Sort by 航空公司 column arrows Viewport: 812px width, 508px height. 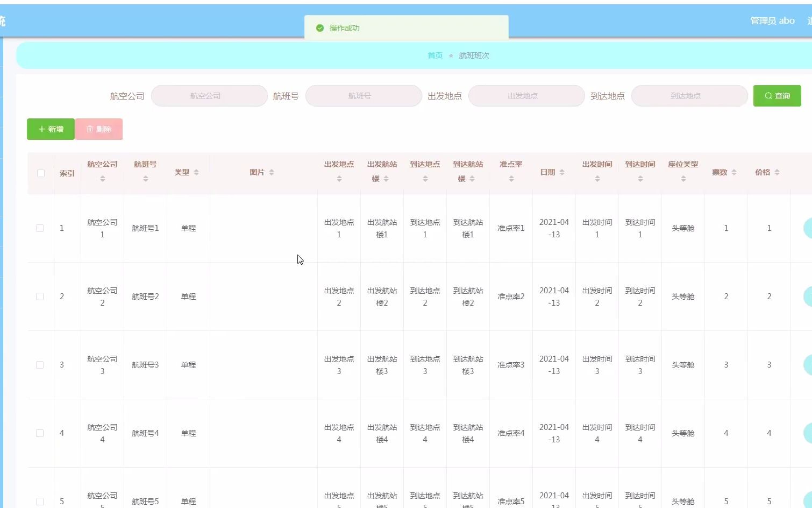coord(102,179)
